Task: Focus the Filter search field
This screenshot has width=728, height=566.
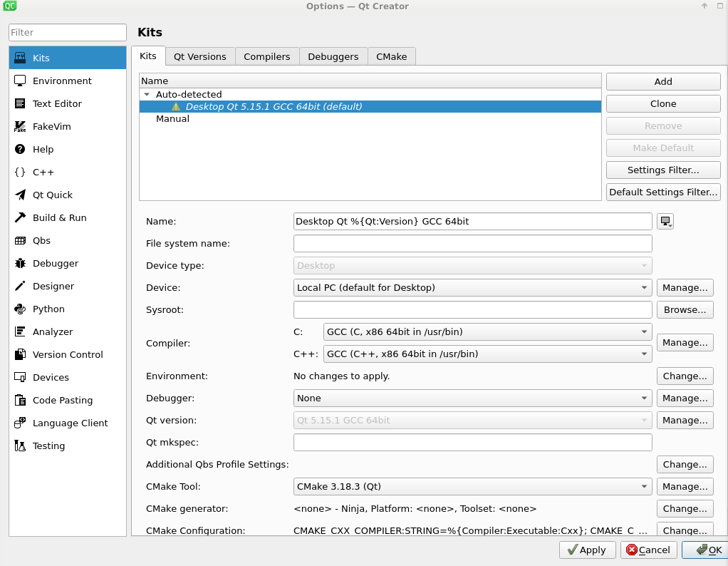Action: tap(68, 33)
